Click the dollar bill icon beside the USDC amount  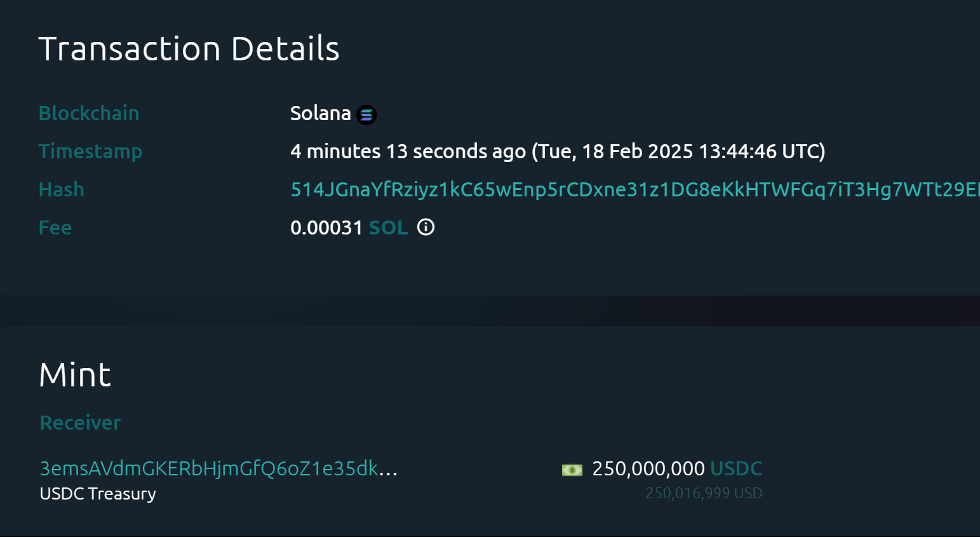(x=571, y=469)
